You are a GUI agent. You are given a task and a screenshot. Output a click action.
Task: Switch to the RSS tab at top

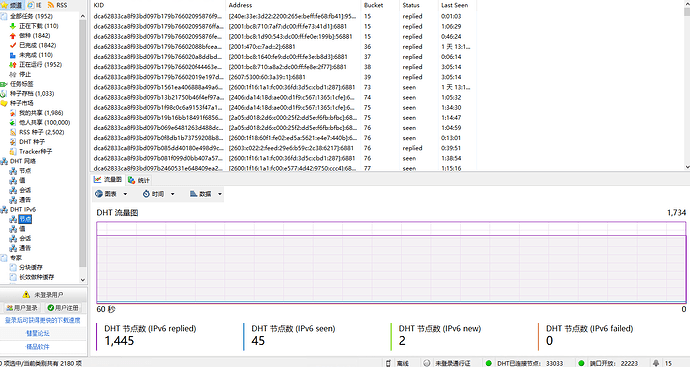57,5
